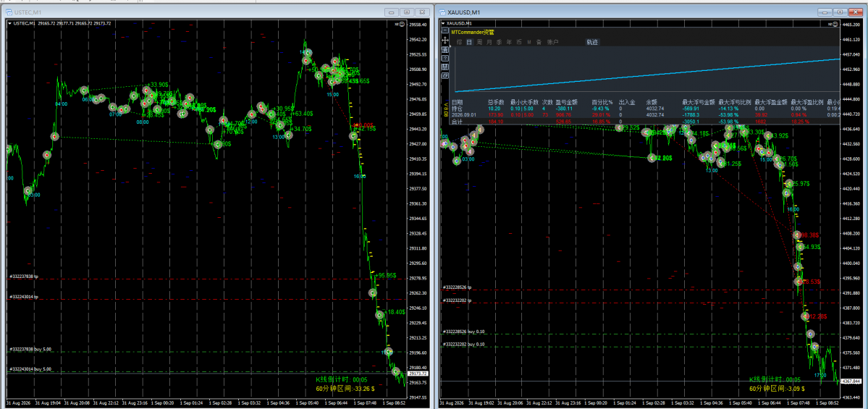Expand the USTEC,M1 chart dropdown triangle
The height and width of the screenshot is (409, 868).
tap(9, 23)
